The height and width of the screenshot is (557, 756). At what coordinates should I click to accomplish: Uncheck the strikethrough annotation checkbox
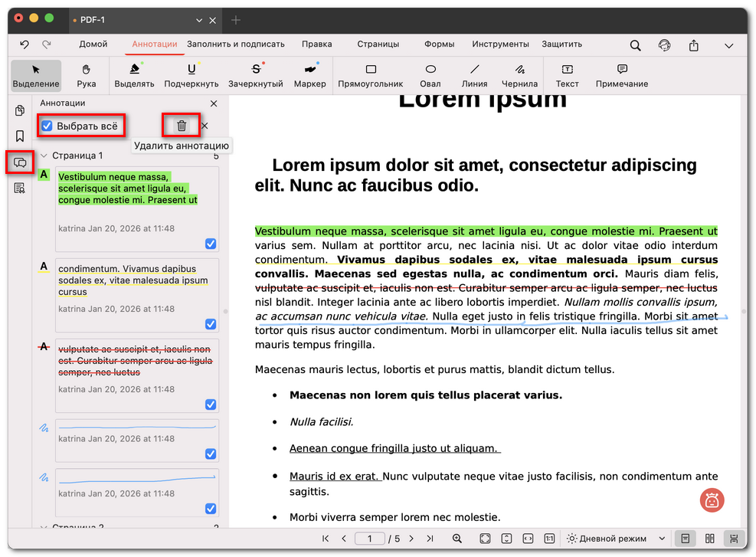point(211,405)
